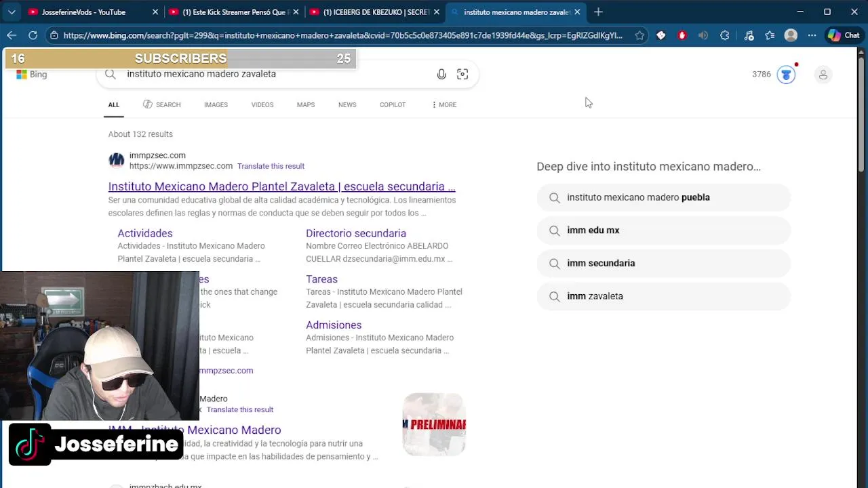Search suggestion imm zavaleta

click(x=663, y=296)
